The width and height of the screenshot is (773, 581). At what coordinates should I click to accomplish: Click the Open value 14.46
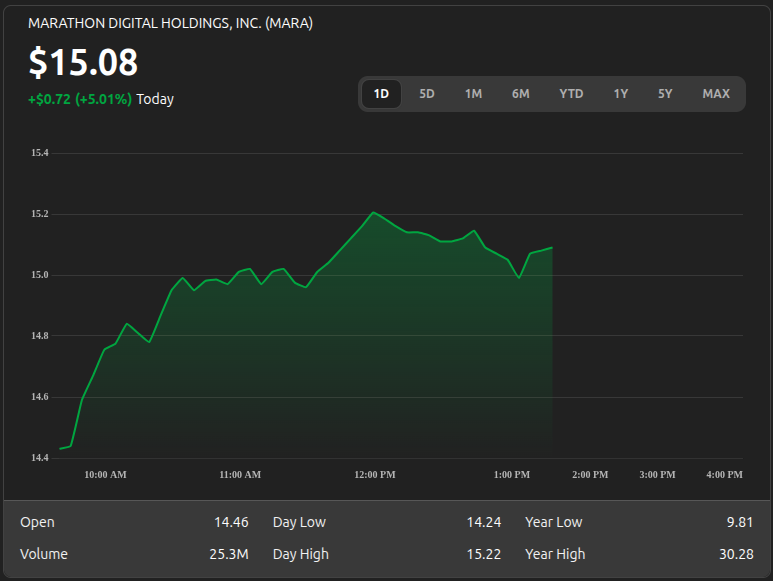(x=231, y=522)
